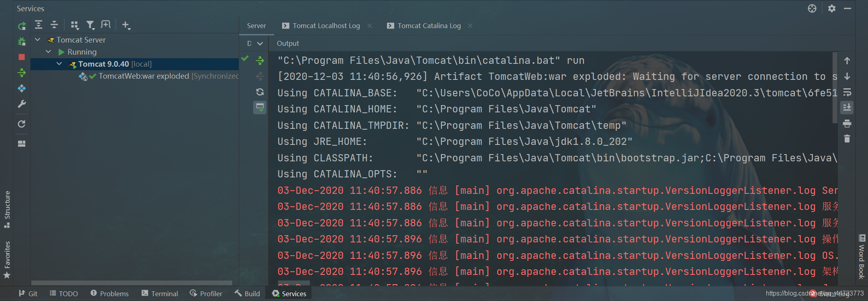
Task: Stop the running Tomcat server
Action: (x=22, y=57)
